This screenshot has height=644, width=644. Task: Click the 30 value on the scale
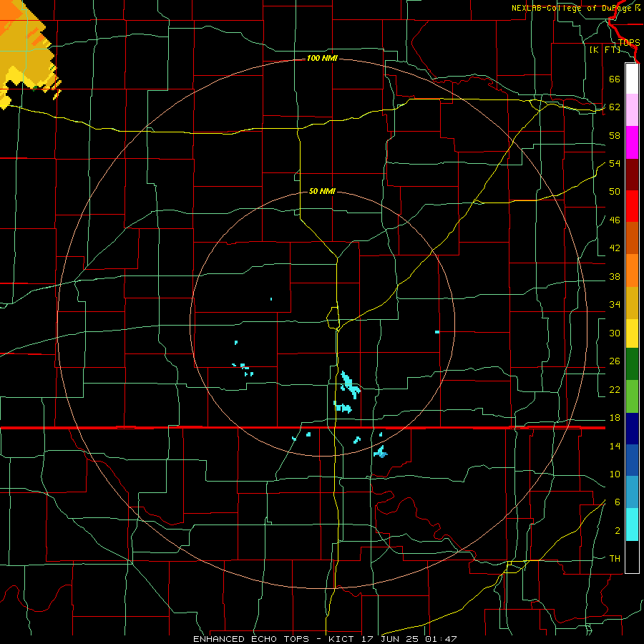coord(615,333)
